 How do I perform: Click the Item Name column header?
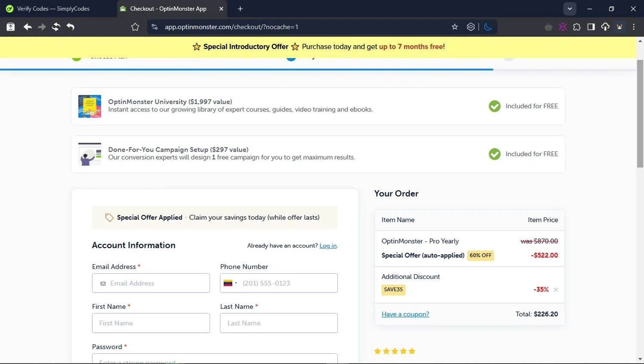(x=398, y=220)
